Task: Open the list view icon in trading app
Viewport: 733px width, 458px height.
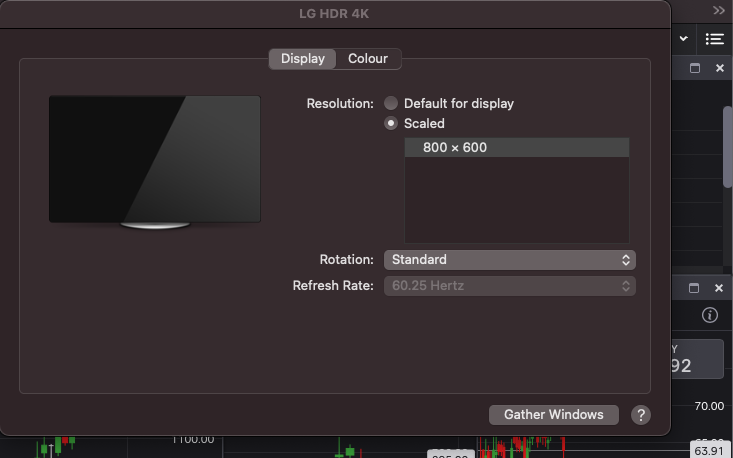Action: click(714, 39)
